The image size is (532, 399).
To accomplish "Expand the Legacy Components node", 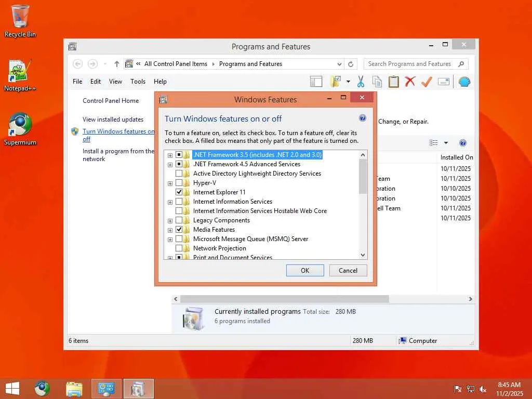I will click(170, 221).
